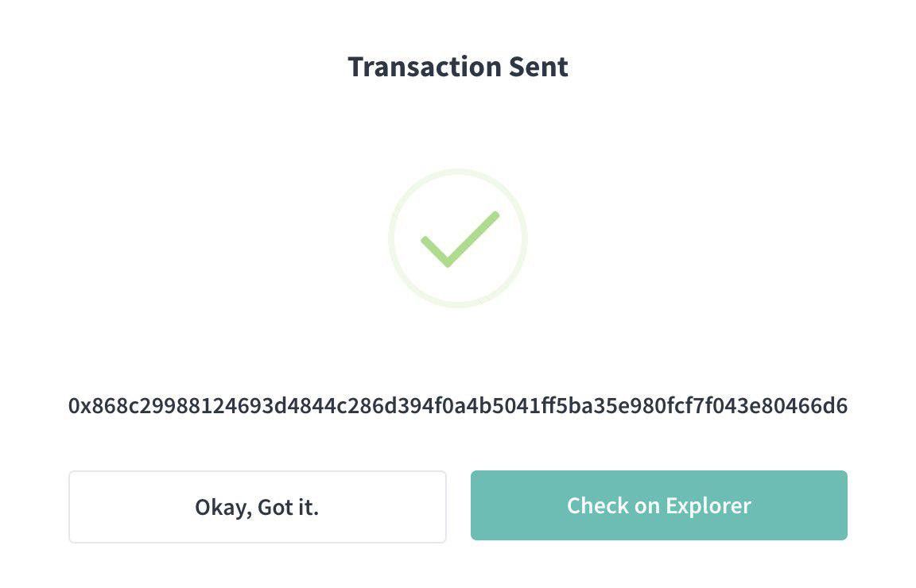Click the Transaction Sent heading

coord(458,67)
